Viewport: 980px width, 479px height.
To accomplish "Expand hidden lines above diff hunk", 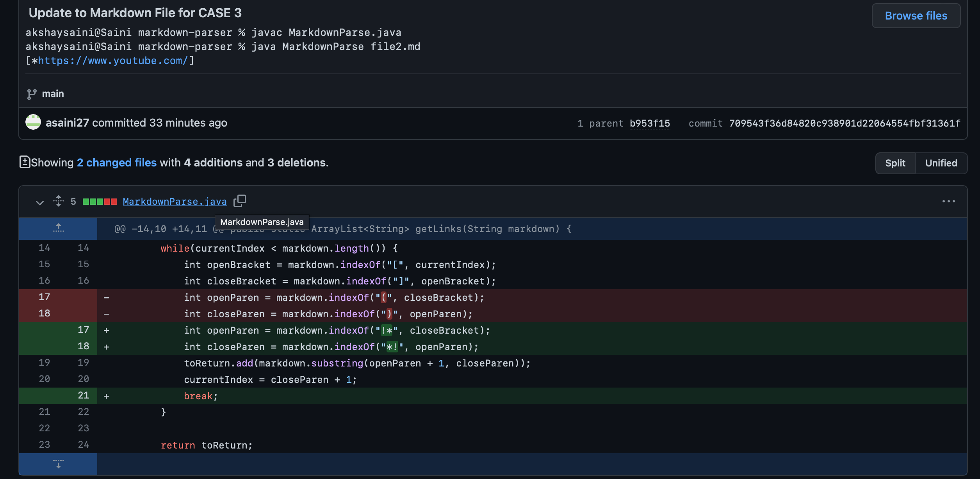I will coord(58,228).
